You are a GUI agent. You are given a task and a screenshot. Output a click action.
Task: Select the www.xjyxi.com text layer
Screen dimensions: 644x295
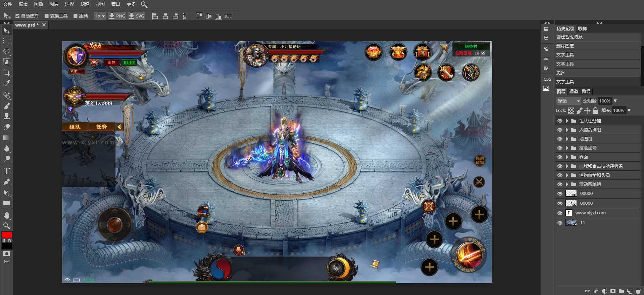[x=590, y=213]
